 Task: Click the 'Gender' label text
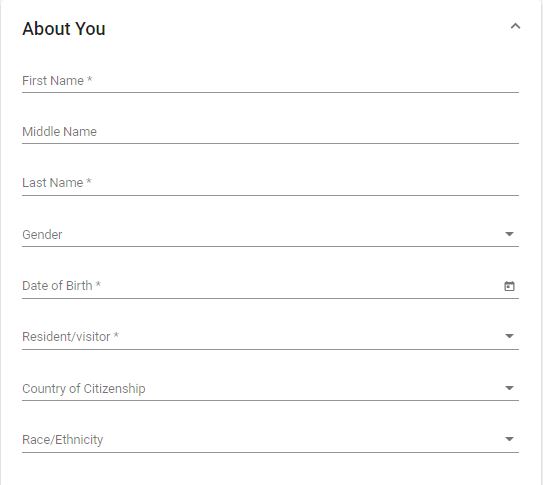click(x=42, y=235)
